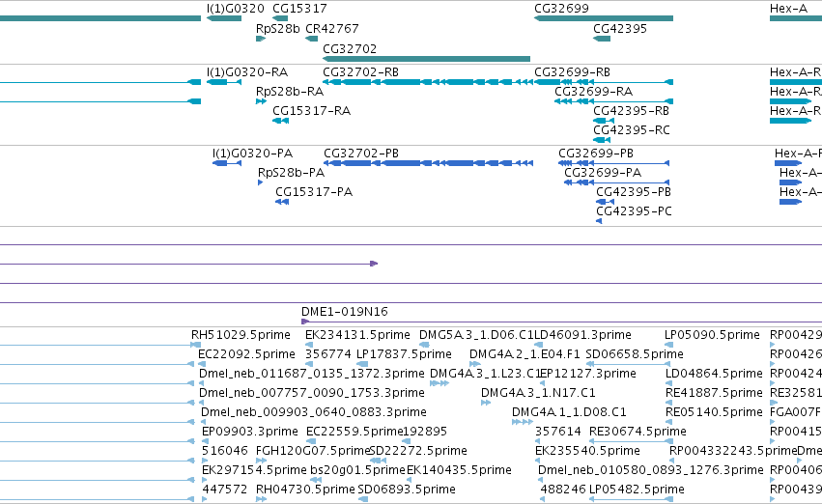This screenshot has width=822, height=504.
Task: Click transcript CG32699-RA label
Action: click(x=593, y=91)
